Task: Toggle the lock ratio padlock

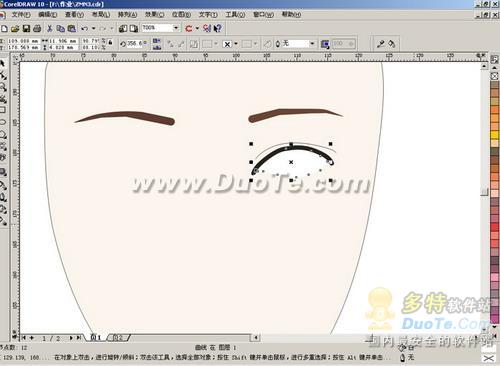Action: [x=110, y=42]
